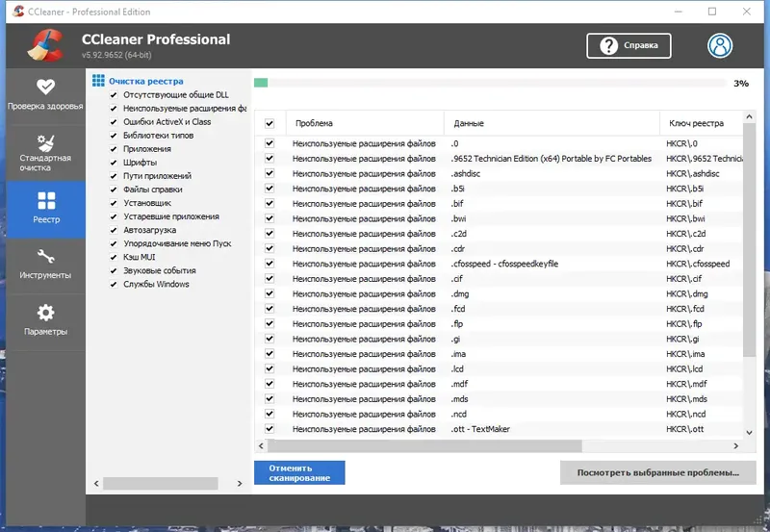Image resolution: width=770 pixels, height=532 pixels.
Task: Click Посмотреть выбранные проблемы button
Action: 657,472
